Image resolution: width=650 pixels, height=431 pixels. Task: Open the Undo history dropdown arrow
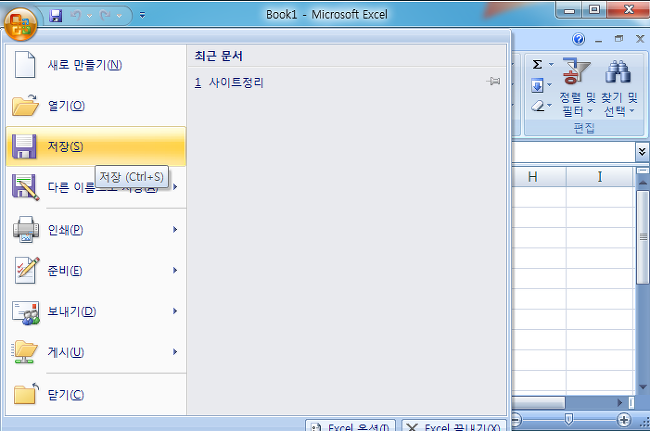(90, 16)
